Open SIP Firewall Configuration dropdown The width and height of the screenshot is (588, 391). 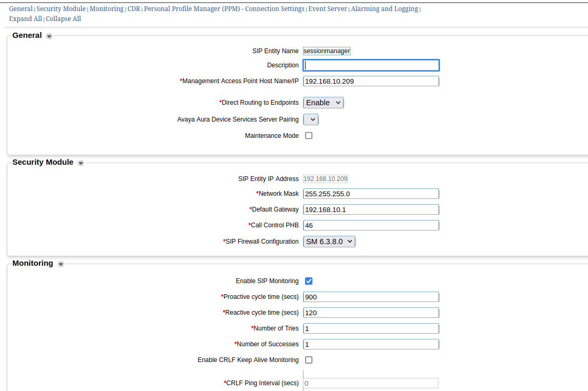(x=329, y=242)
